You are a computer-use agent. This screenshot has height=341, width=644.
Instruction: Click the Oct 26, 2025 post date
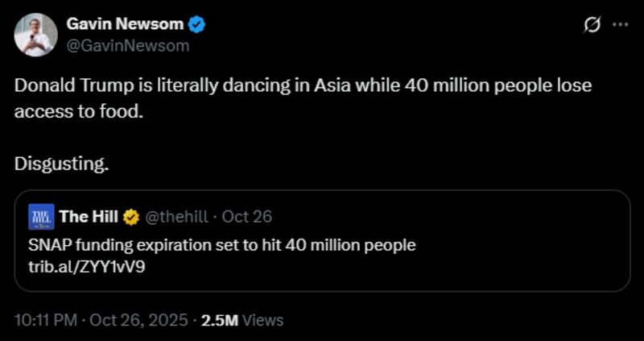click(140, 320)
